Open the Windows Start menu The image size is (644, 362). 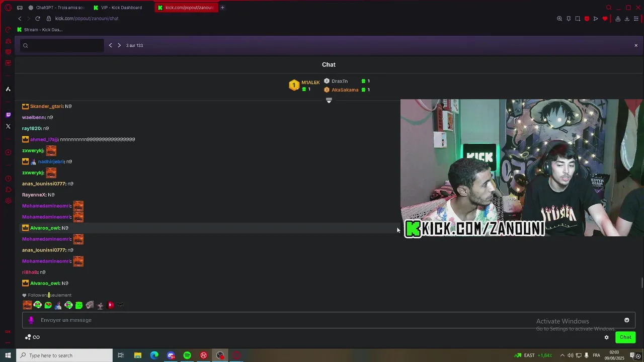pyautogui.click(x=8, y=355)
